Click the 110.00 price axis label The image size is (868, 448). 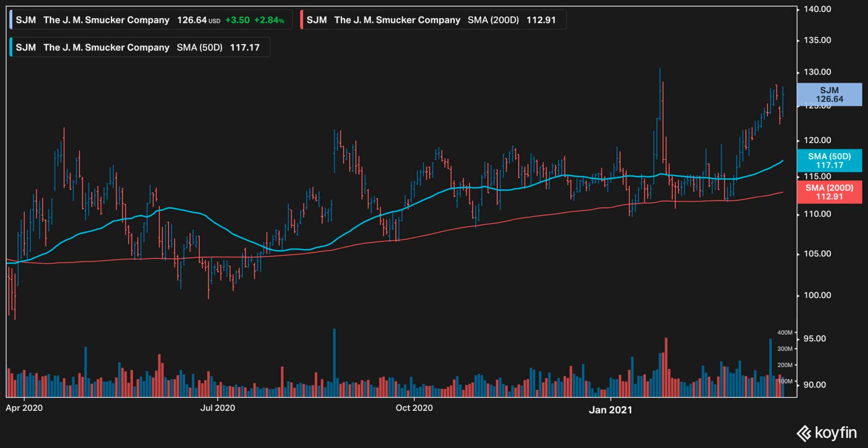point(817,214)
